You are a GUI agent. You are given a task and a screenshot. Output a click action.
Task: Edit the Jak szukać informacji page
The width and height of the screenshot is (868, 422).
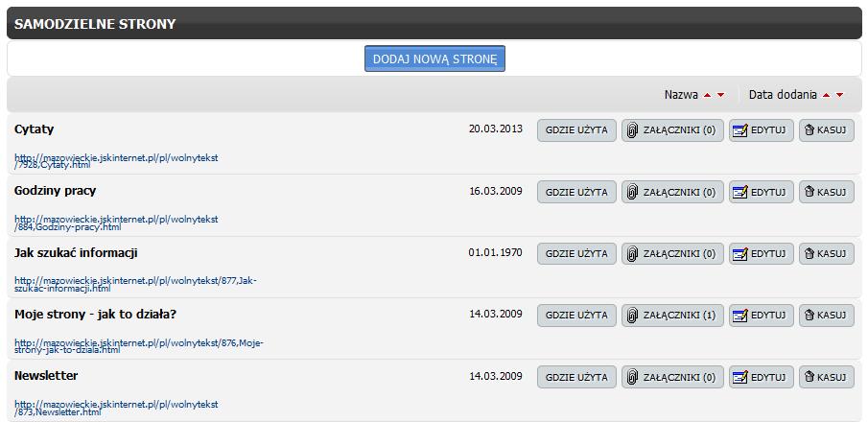click(x=762, y=253)
